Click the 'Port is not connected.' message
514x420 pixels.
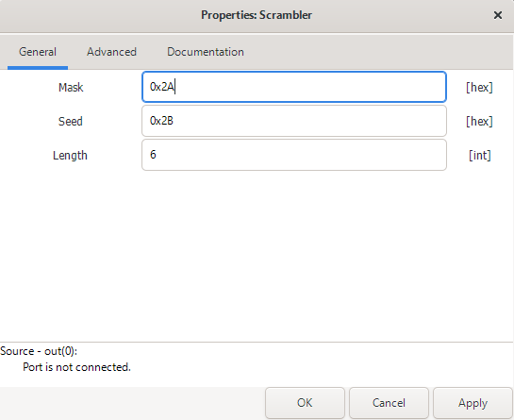pyautogui.click(x=76, y=367)
